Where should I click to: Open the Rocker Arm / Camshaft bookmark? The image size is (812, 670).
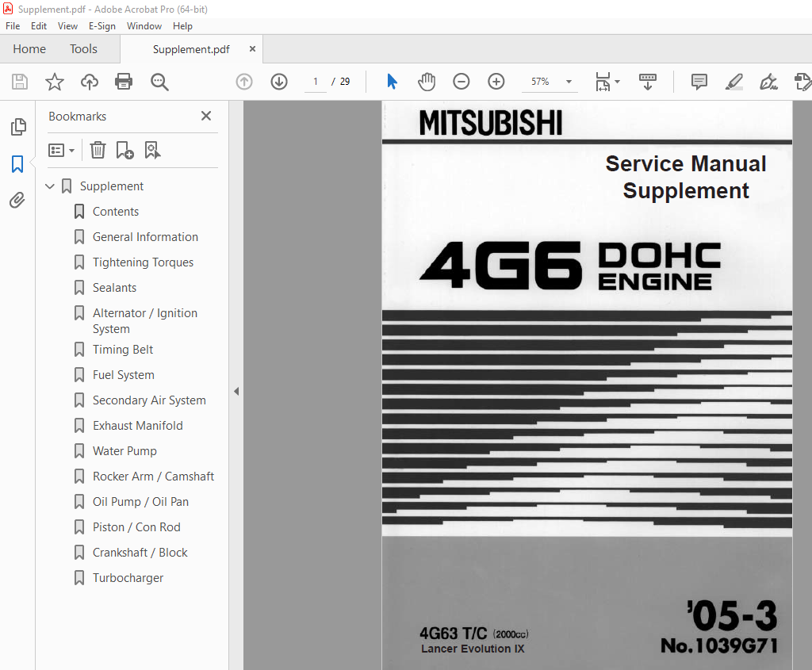153,477
